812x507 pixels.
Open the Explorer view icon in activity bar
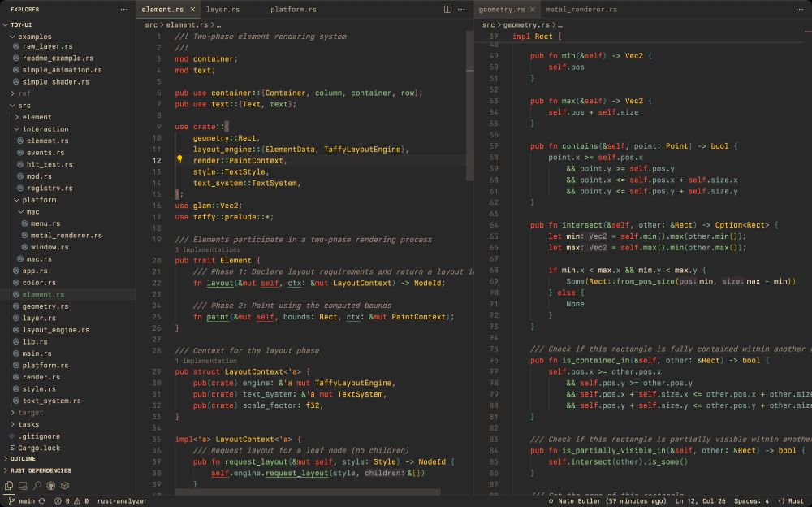[x=9, y=486]
